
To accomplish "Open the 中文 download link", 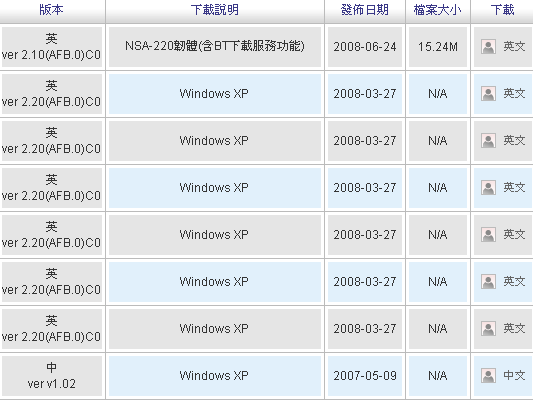I will pos(514,376).
